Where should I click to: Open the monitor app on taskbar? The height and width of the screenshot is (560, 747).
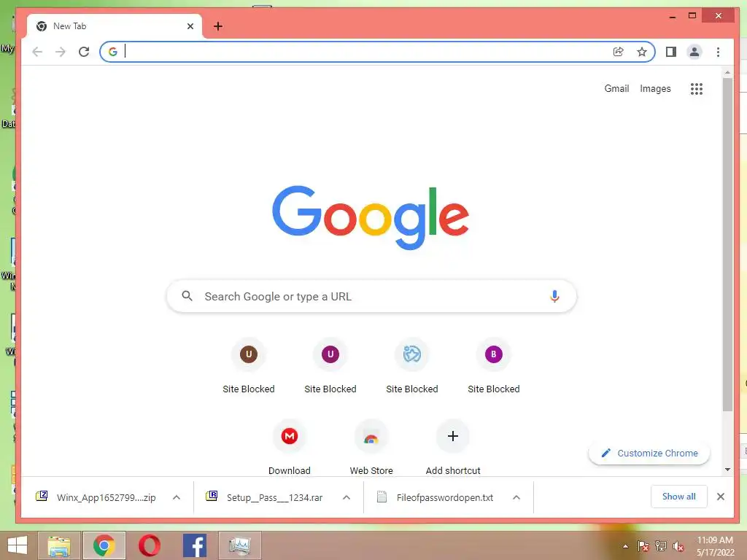tap(239, 545)
